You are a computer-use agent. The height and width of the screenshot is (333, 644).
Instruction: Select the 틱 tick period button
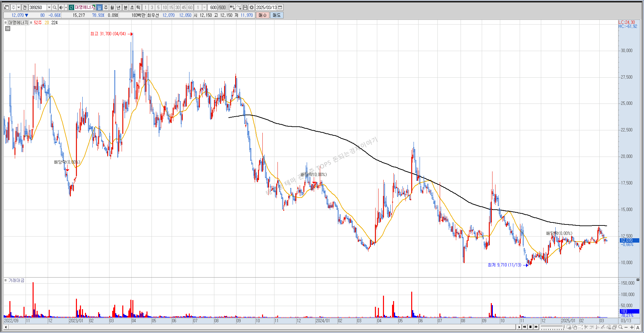pos(138,7)
